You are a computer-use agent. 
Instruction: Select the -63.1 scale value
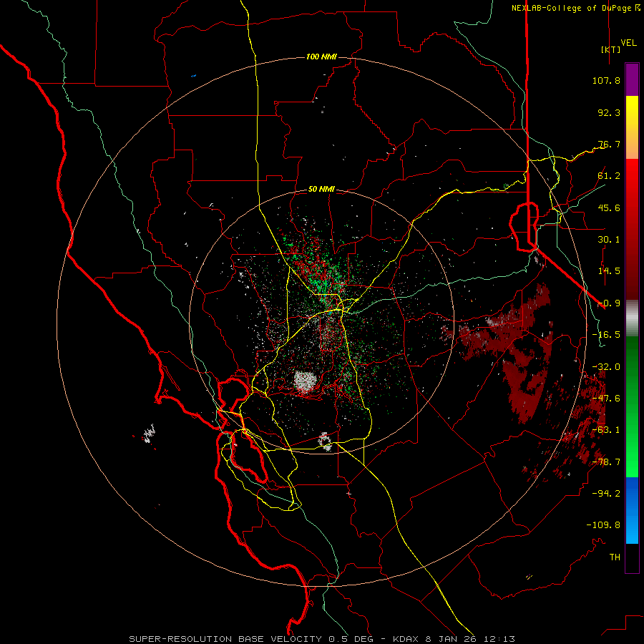point(606,430)
